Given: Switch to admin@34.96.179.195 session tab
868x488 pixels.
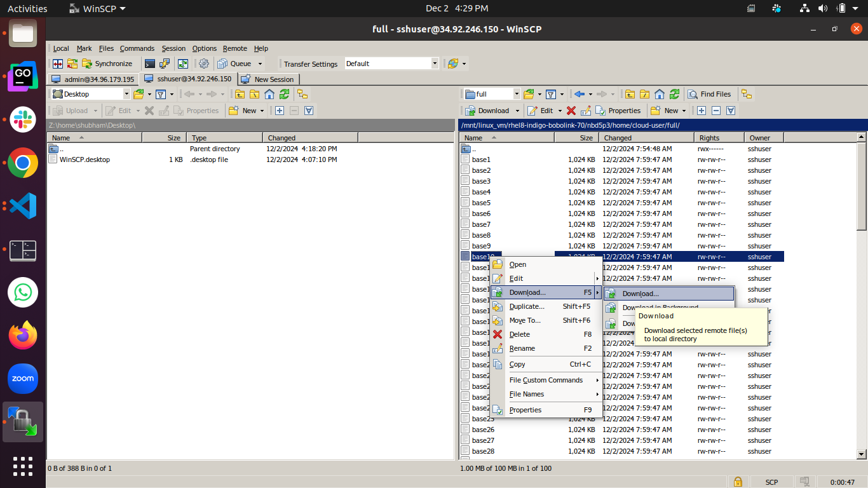Looking at the screenshot, I should pos(93,79).
